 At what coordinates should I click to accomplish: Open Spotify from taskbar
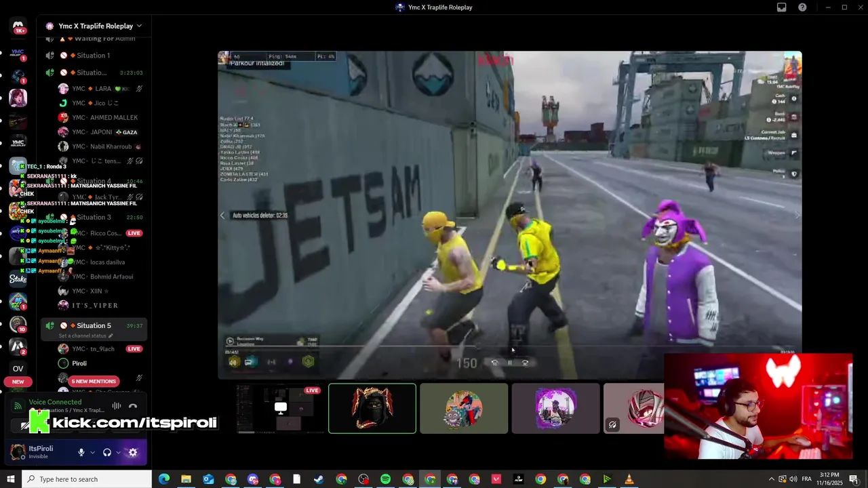click(385, 479)
